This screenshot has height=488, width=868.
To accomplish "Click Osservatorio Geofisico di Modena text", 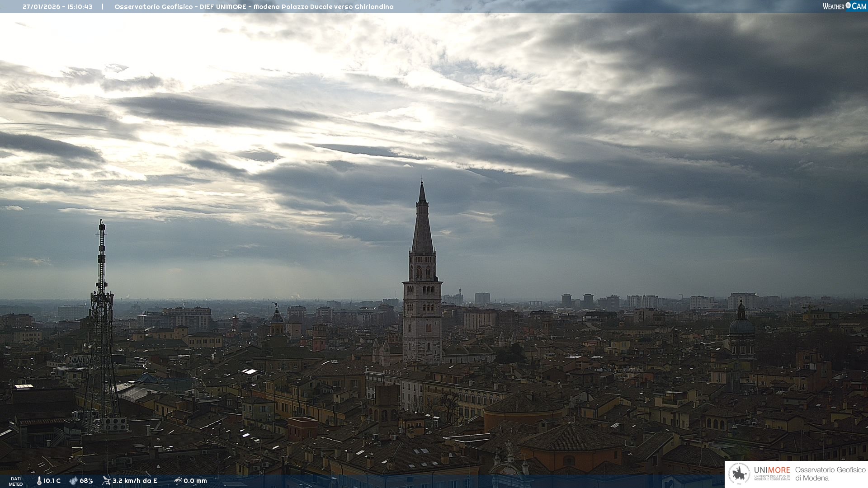I will (830, 474).
